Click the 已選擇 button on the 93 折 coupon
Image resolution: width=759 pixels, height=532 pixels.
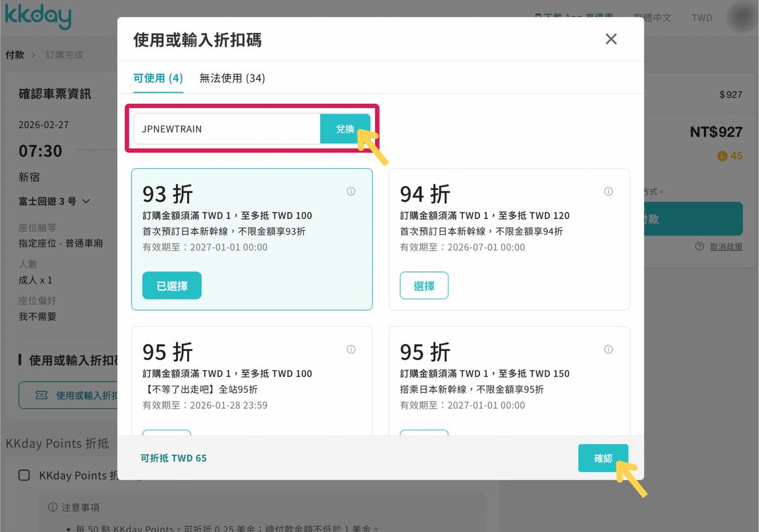[x=172, y=286]
